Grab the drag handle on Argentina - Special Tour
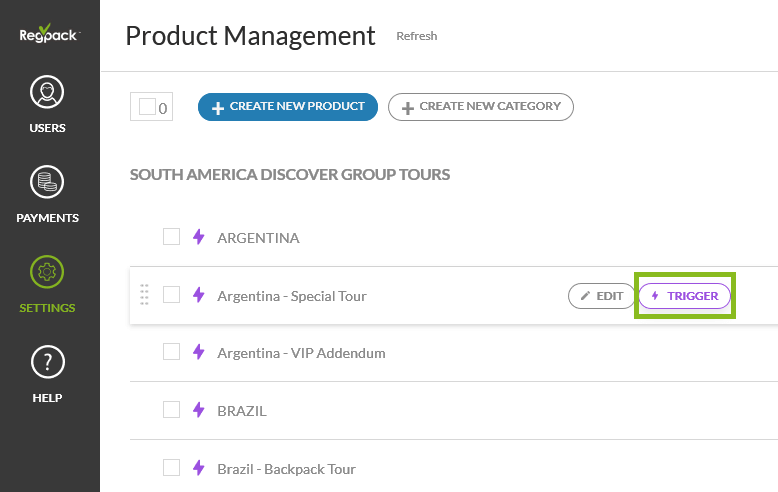This screenshot has height=492, width=778. (144, 295)
